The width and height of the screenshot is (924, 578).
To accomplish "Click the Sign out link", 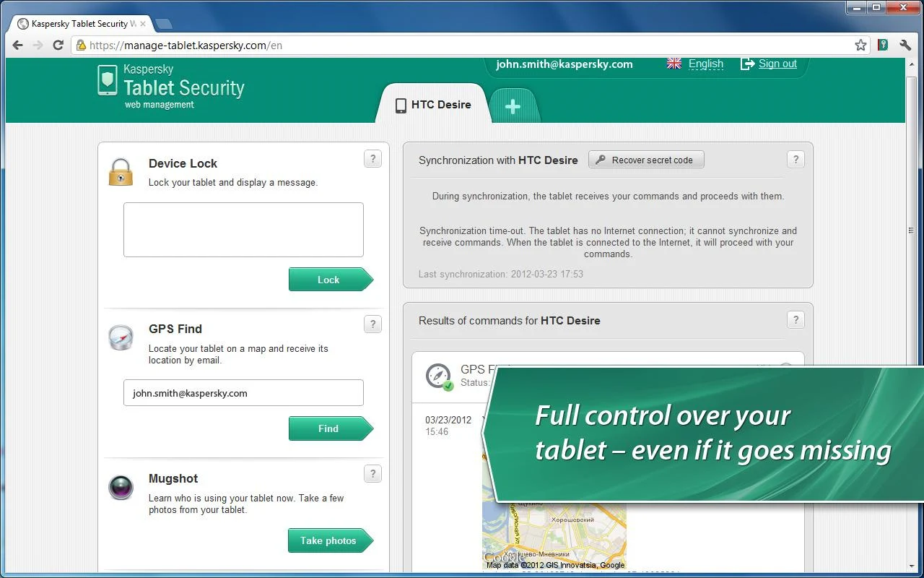I will tap(777, 64).
